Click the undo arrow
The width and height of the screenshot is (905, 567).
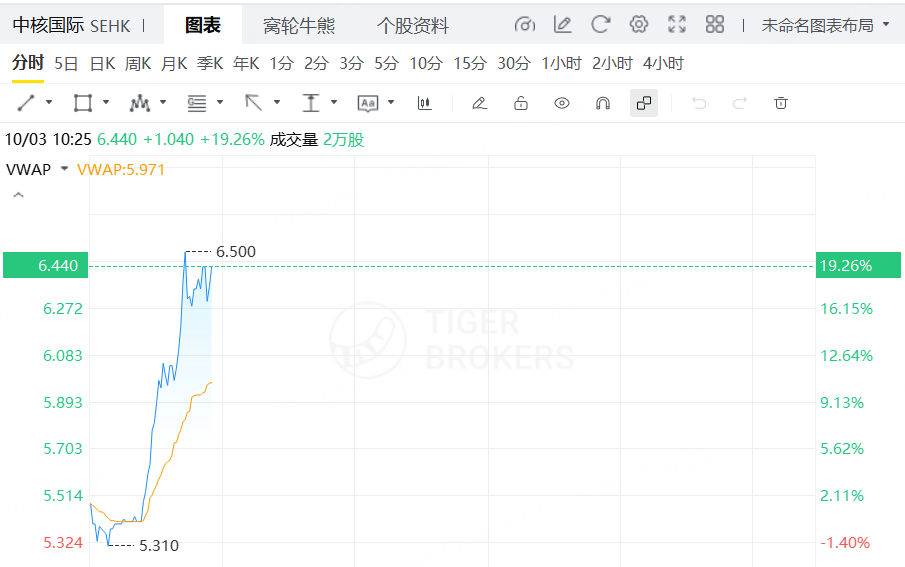pyautogui.click(x=699, y=103)
